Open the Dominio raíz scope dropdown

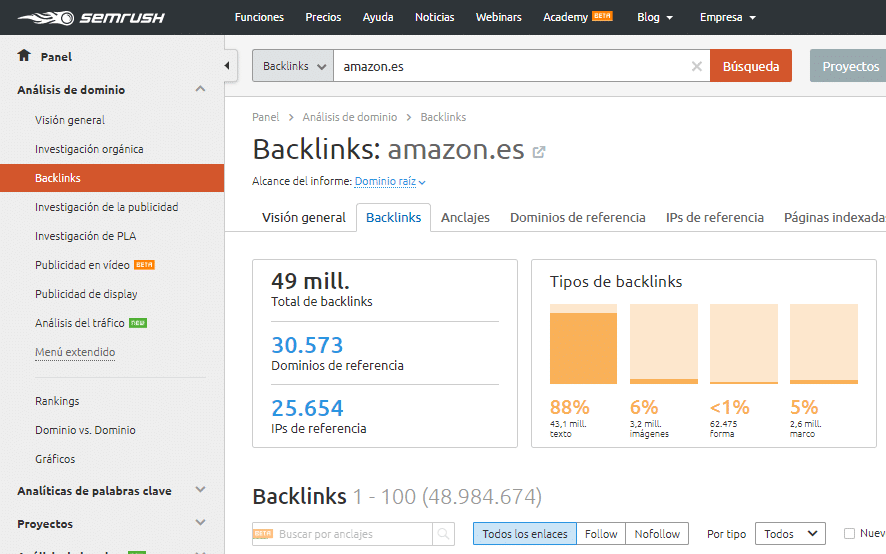[x=390, y=181]
